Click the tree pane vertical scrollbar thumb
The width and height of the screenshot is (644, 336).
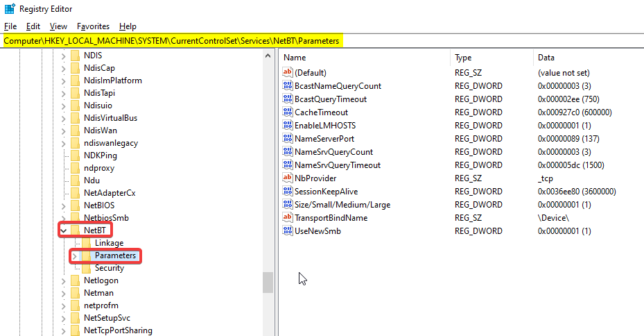click(268, 283)
